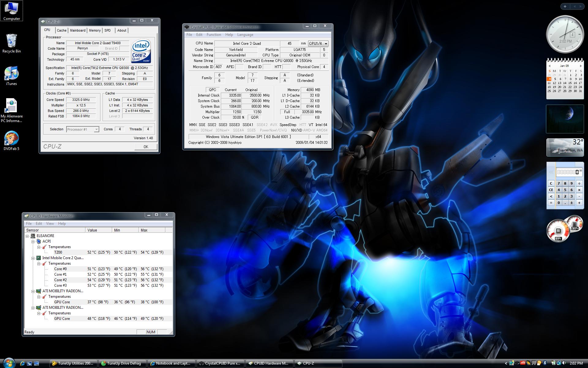The height and width of the screenshot is (368, 588).
Task: Open the Language menu in CrystalCPUID
Action: coord(245,35)
